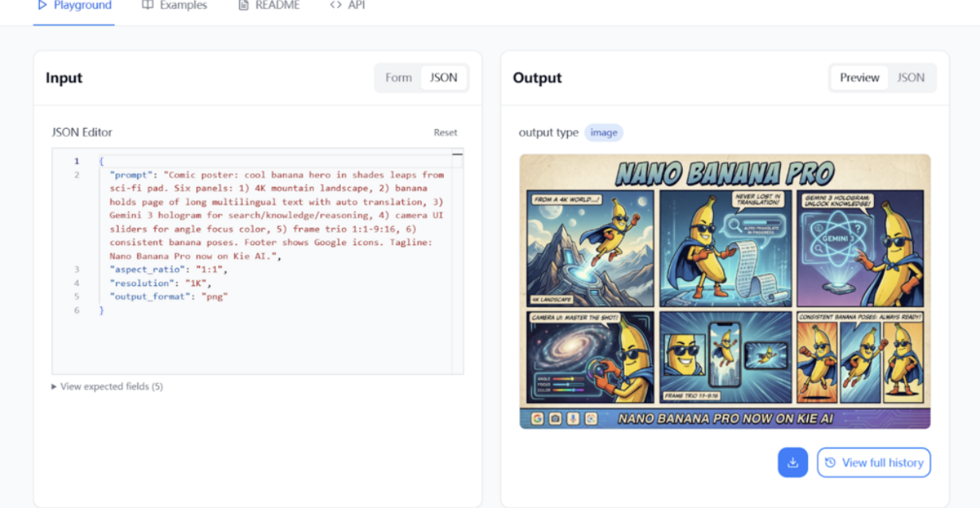The image size is (980, 508).
Task: Click the Examples book icon
Action: 147,6
